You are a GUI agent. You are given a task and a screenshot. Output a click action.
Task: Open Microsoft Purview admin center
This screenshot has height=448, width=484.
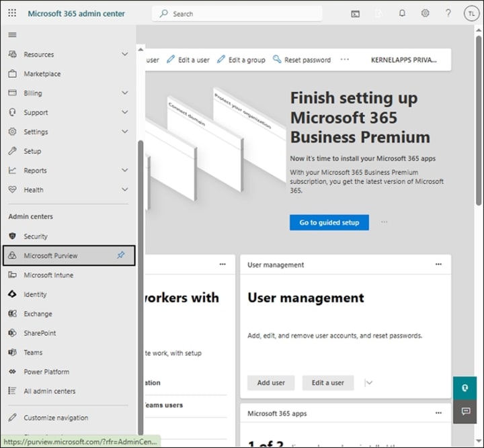click(x=69, y=255)
